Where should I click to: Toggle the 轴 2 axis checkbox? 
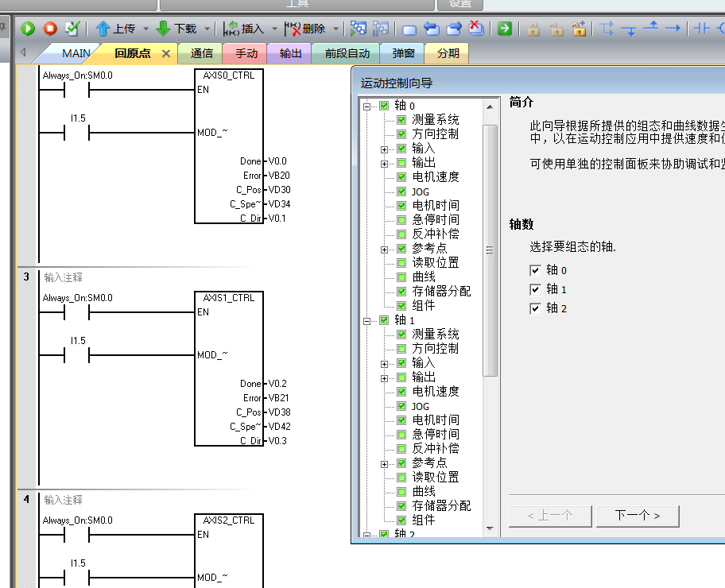click(x=535, y=308)
